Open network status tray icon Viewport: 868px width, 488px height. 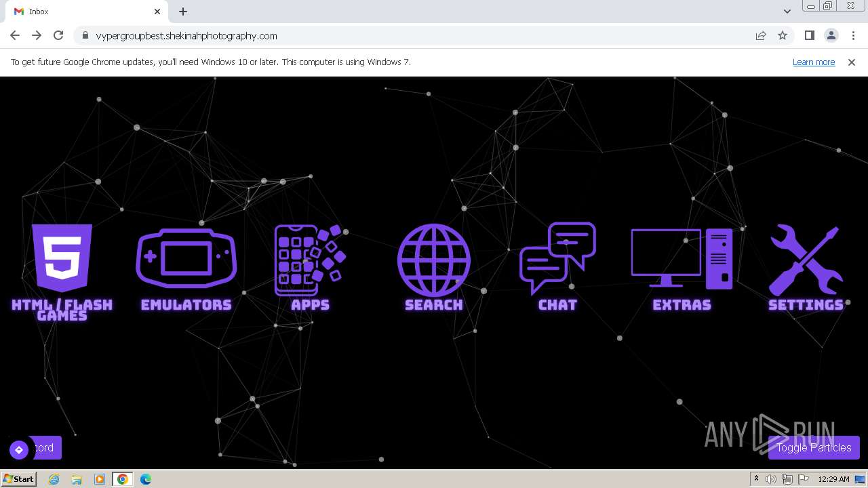click(x=787, y=479)
